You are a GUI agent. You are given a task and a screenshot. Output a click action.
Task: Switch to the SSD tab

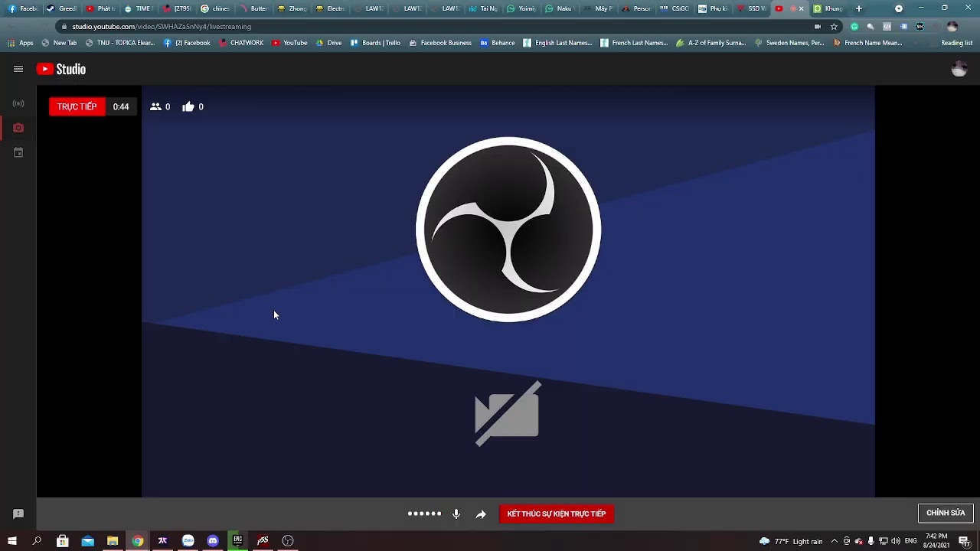752,8
